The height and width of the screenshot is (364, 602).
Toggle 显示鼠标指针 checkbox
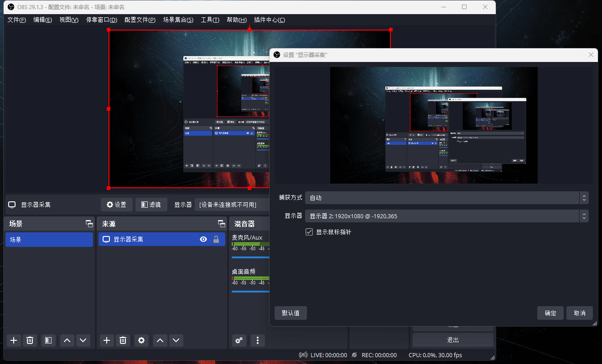click(309, 232)
